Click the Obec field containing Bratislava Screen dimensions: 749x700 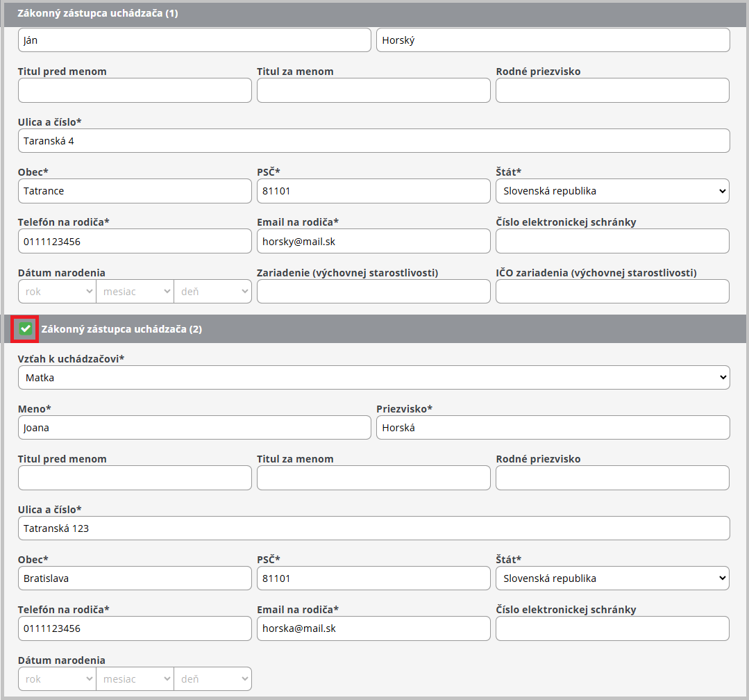[135, 578]
